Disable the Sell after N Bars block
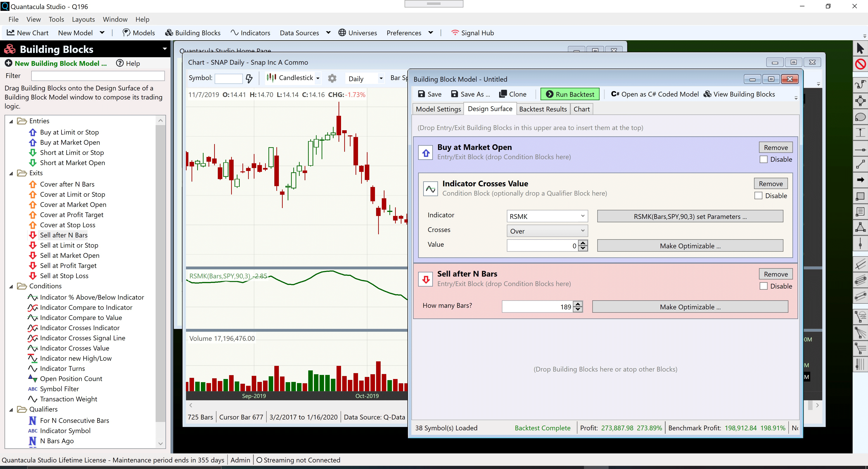This screenshot has height=469, width=868. point(764,286)
